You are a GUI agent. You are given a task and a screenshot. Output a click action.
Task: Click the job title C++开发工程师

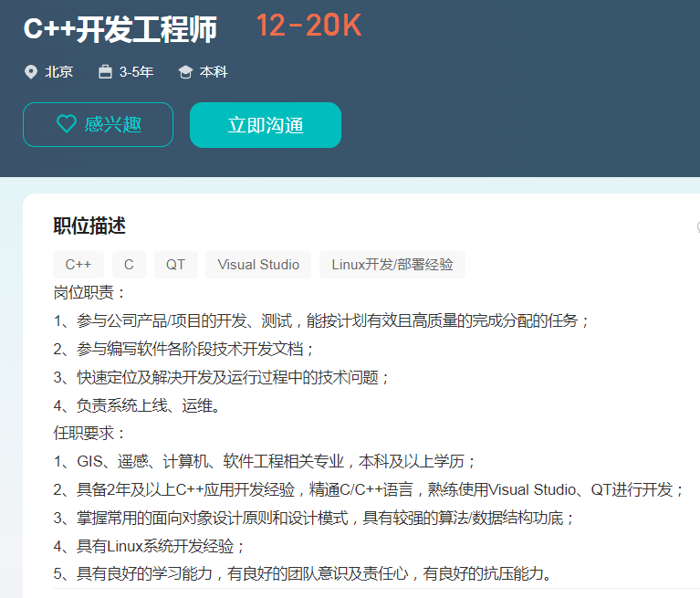(120, 29)
